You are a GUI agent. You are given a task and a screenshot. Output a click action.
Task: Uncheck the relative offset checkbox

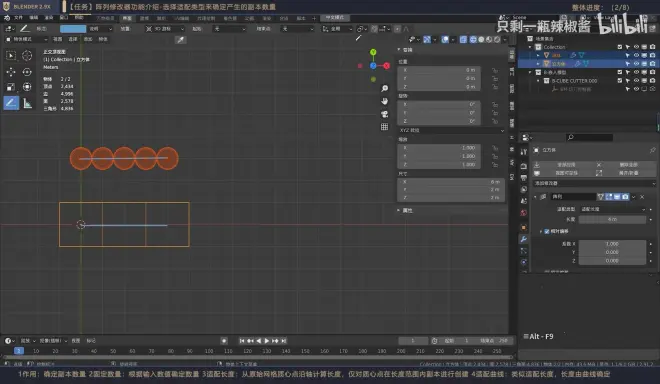pyautogui.click(x=547, y=231)
